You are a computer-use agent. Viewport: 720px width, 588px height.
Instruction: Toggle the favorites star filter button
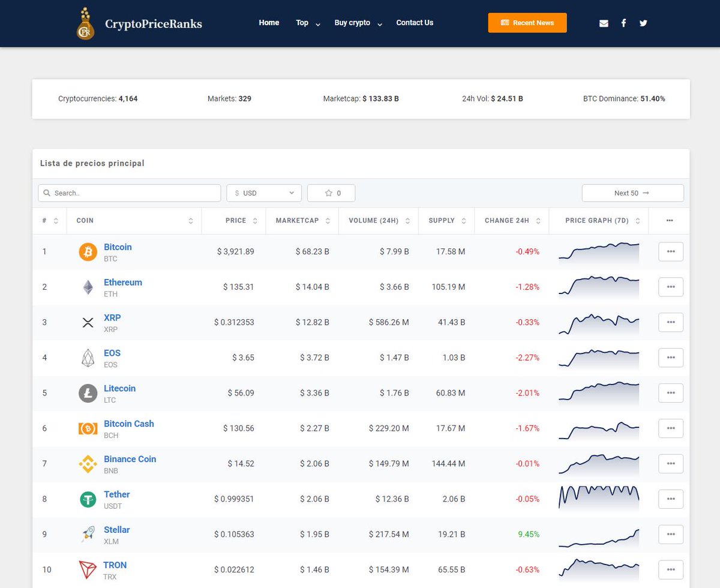coord(331,193)
